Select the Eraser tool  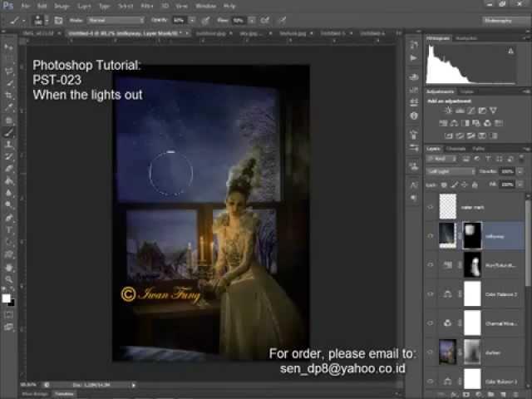[x=8, y=169]
